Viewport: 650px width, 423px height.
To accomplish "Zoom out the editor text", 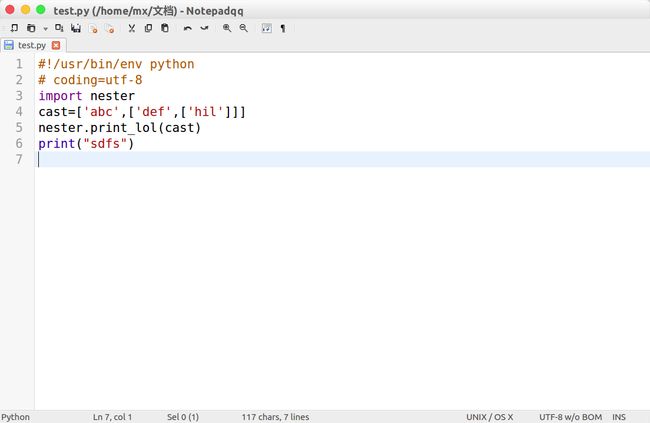I will pyautogui.click(x=244, y=28).
